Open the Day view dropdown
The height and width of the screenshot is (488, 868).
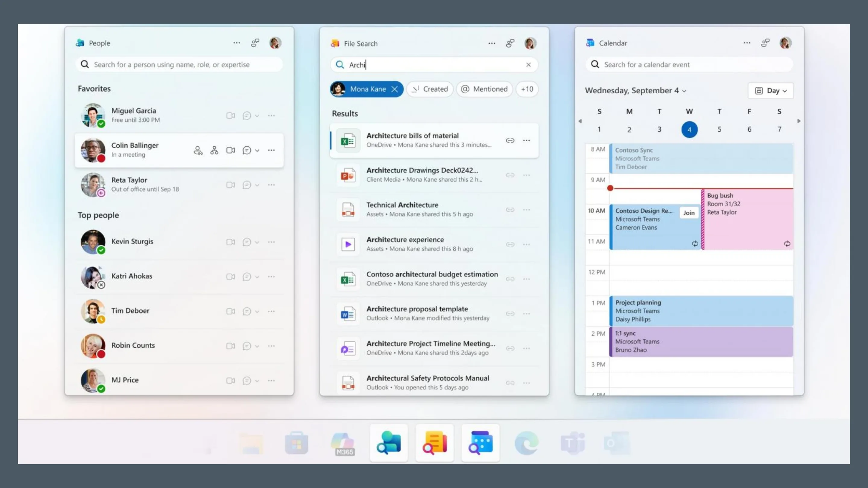771,91
